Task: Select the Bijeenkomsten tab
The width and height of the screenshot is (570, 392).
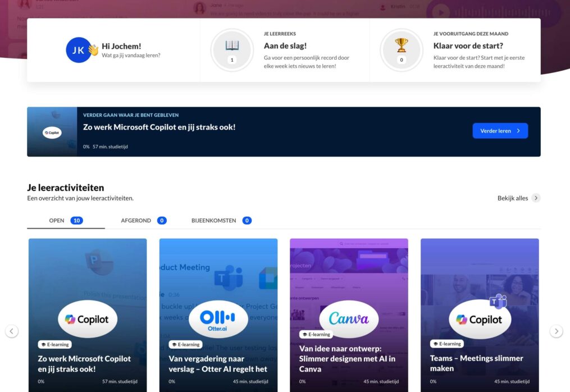Action: tap(221, 221)
